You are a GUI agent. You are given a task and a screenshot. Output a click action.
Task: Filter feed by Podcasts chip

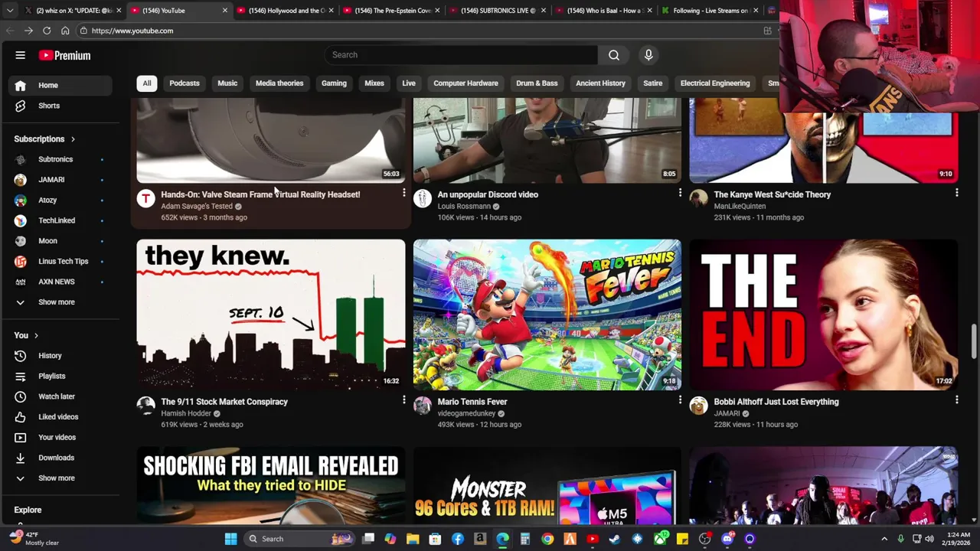[x=185, y=83]
